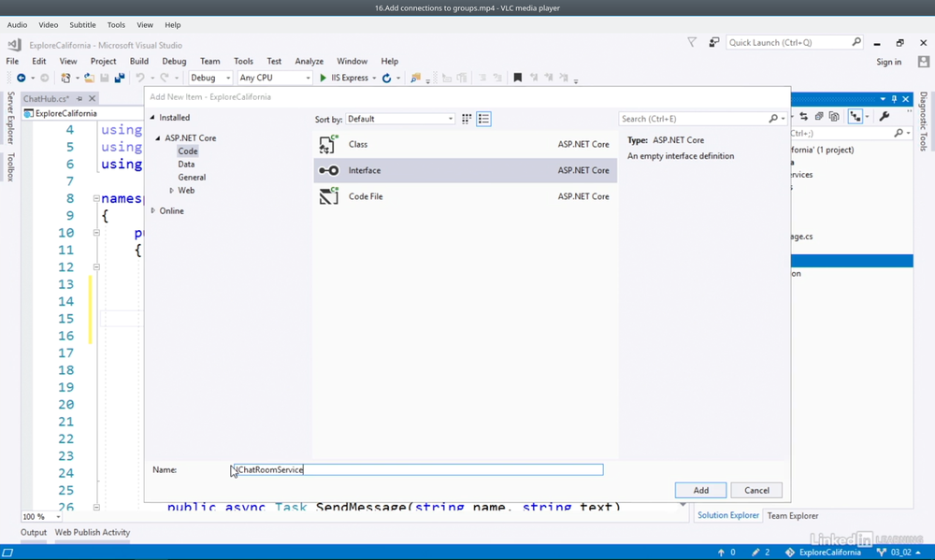Toggle the bookmark icon in toolbar
Image resolution: width=935 pixels, height=560 pixels.
(x=518, y=78)
